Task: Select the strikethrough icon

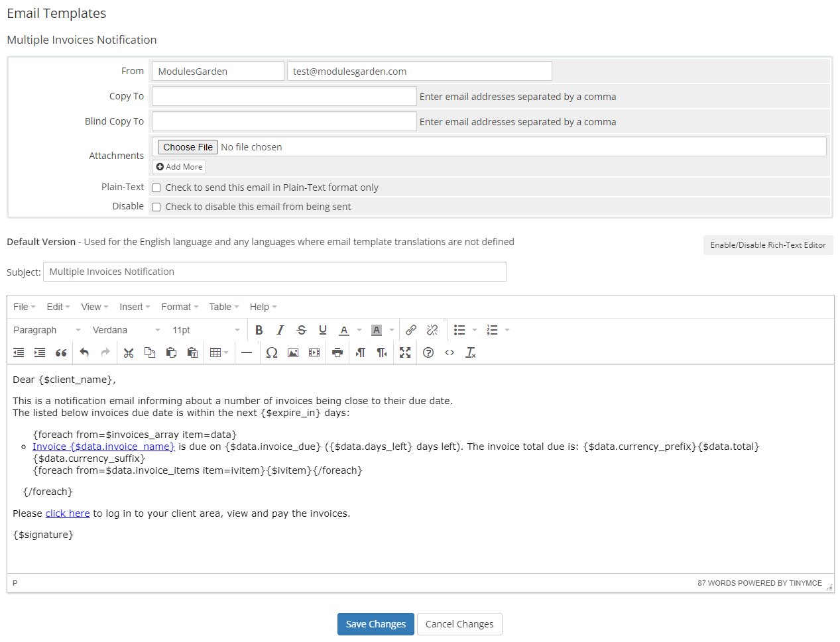Action: pos(301,329)
